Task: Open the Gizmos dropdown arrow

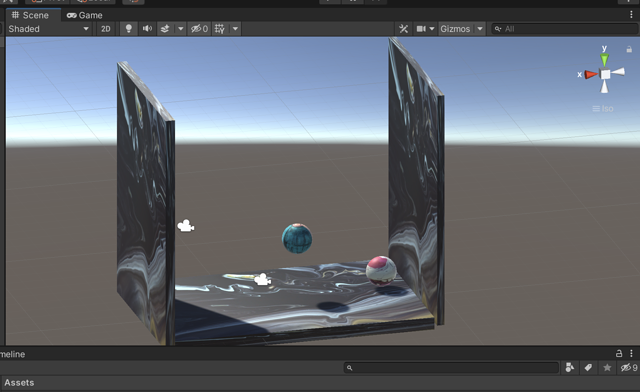Action: (x=480, y=29)
